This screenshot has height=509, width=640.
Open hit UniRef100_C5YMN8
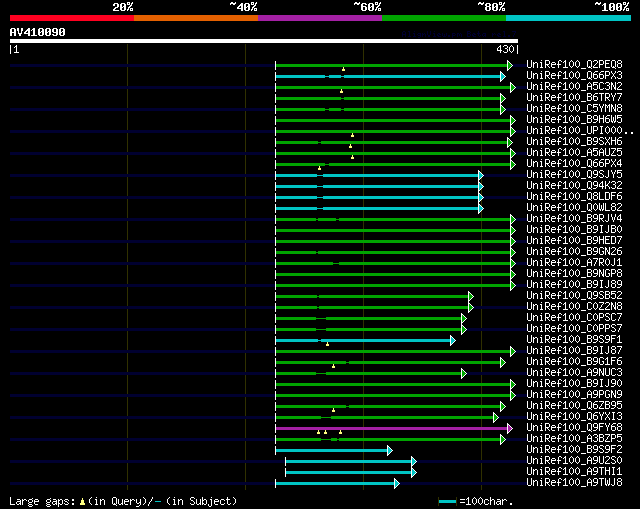574,109
